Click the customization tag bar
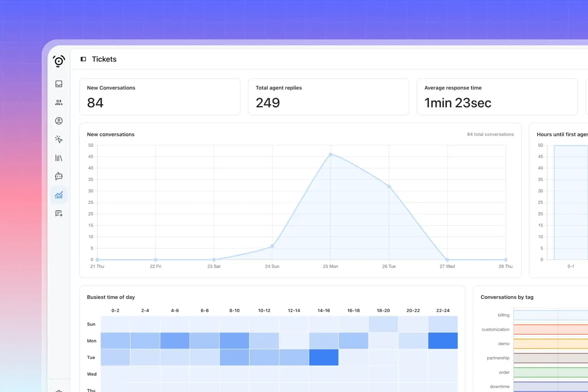This screenshot has width=588, height=392. click(x=551, y=329)
